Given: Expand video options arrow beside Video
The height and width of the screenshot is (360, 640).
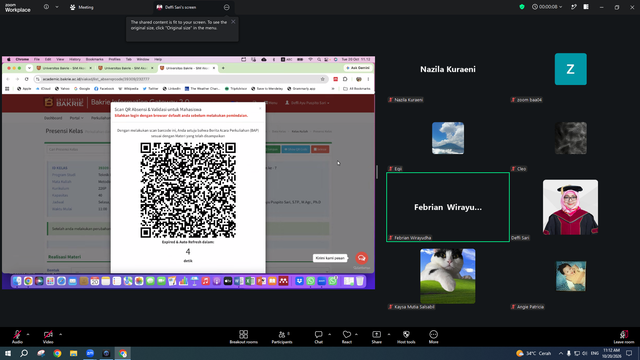Looking at the screenshot, I should pos(60,334).
